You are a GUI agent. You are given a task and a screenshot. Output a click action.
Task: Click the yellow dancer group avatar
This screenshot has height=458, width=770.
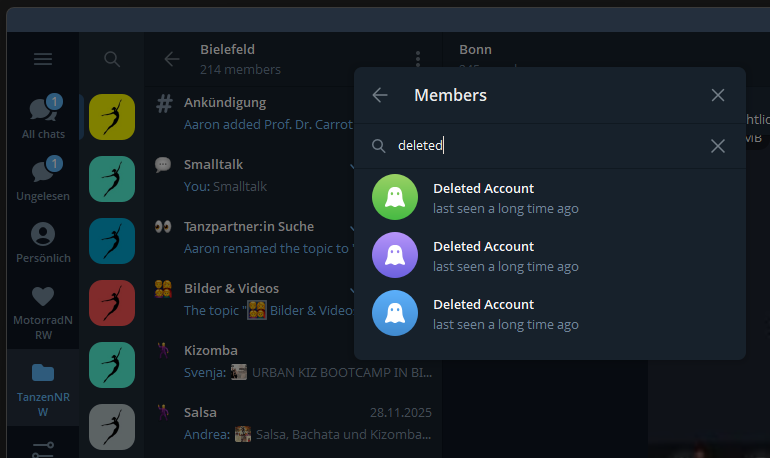point(112,117)
